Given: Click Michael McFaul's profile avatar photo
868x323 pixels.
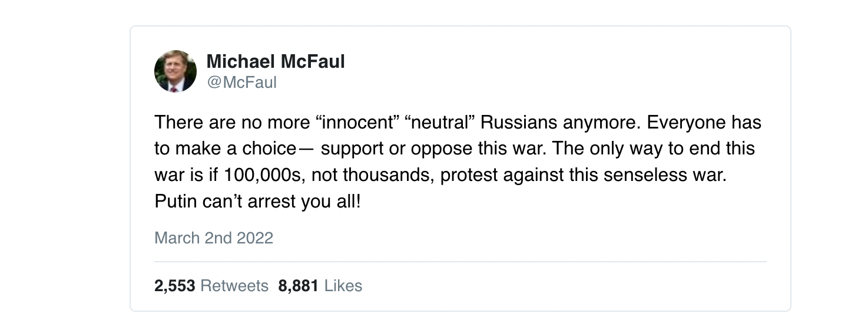Looking at the screenshot, I should tap(175, 71).
